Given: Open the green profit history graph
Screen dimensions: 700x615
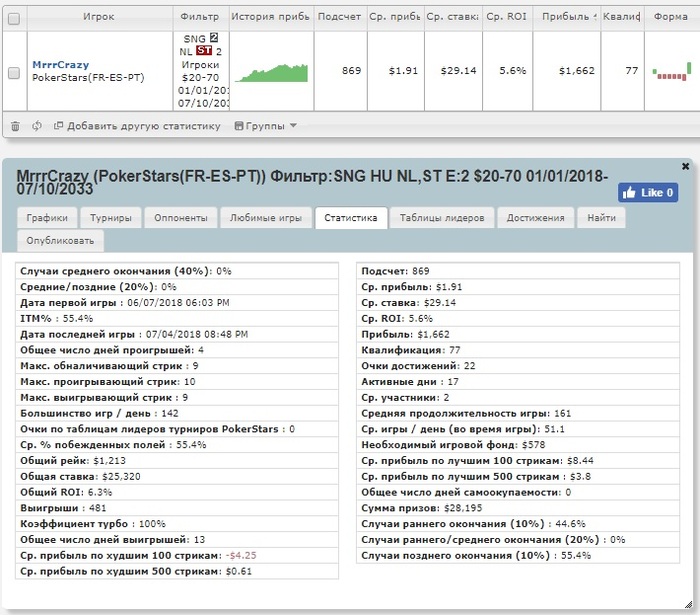Looking at the screenshot, I should tap(271, 73).
